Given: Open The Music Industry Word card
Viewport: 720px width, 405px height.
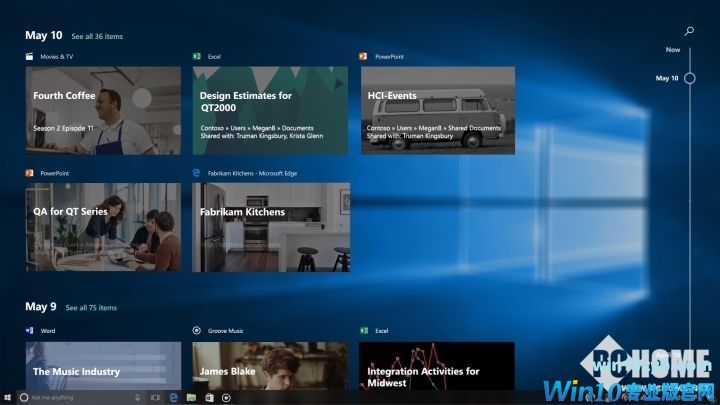Looking at the screenshot, I should click(103, 365).
